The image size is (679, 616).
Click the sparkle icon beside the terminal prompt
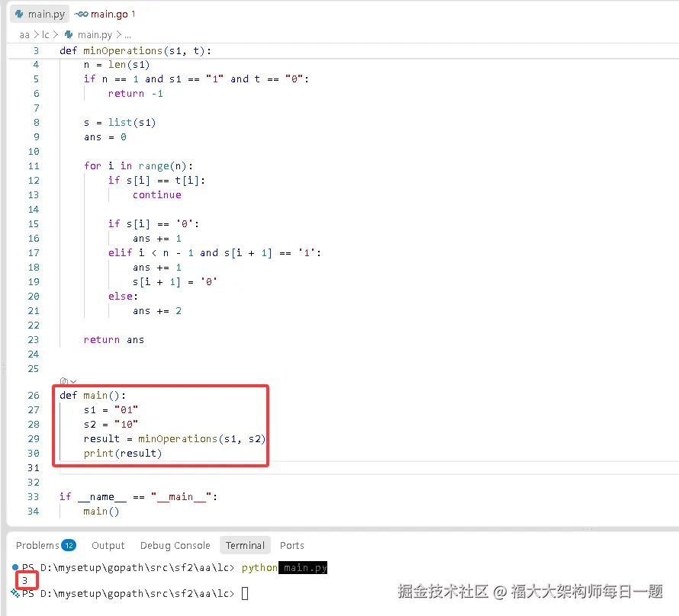click(15, 593)
